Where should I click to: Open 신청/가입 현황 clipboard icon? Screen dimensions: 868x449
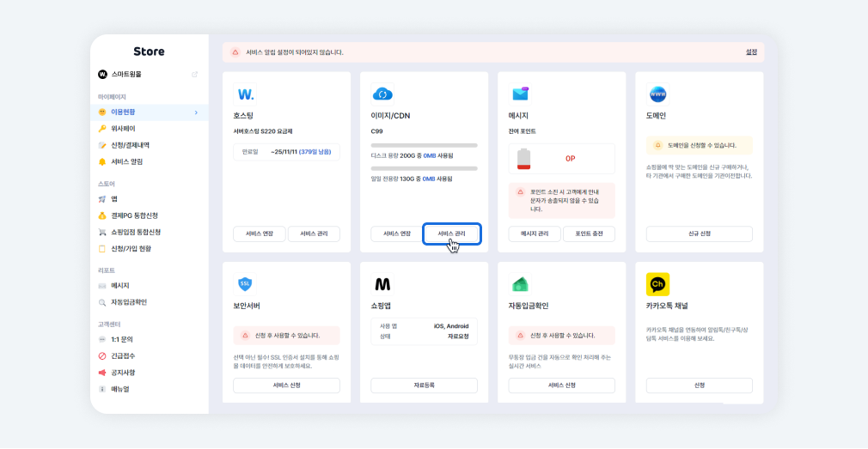pos(102,249)
